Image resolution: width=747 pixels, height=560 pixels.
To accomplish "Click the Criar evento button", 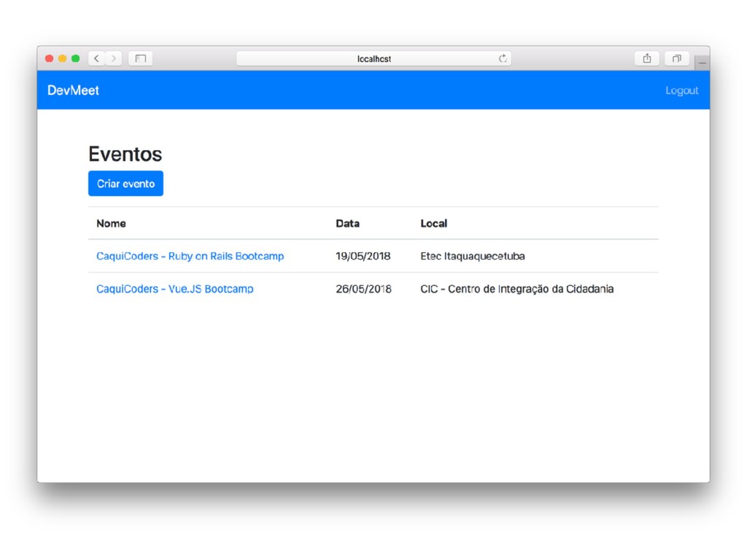I will point(125,183).
